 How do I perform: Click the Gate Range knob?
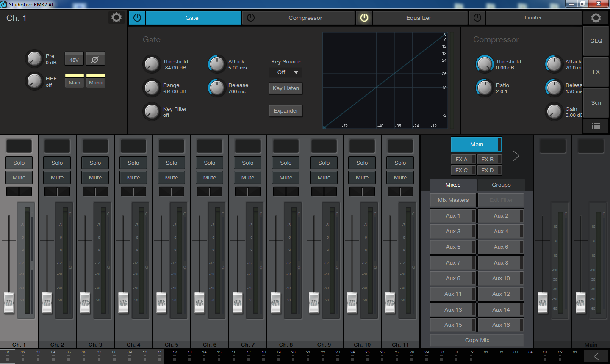click(x=151, y=88)
